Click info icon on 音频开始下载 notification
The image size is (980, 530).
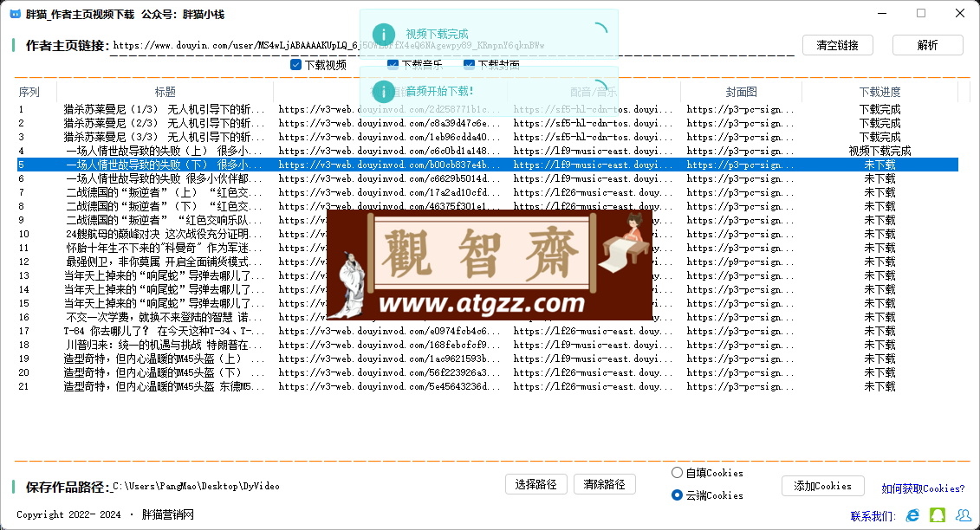click(x=383, y=92)
